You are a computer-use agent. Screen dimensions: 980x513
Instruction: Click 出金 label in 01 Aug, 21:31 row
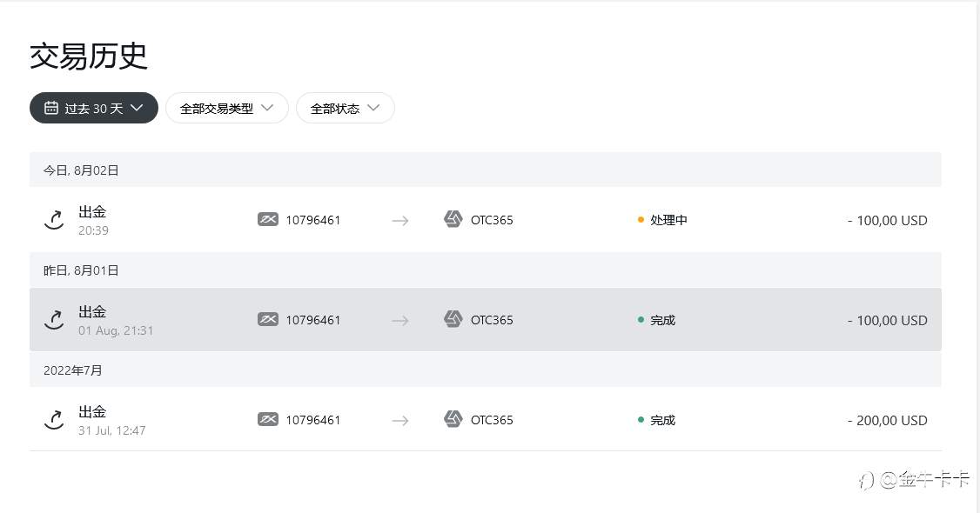[x=92, y=311]
